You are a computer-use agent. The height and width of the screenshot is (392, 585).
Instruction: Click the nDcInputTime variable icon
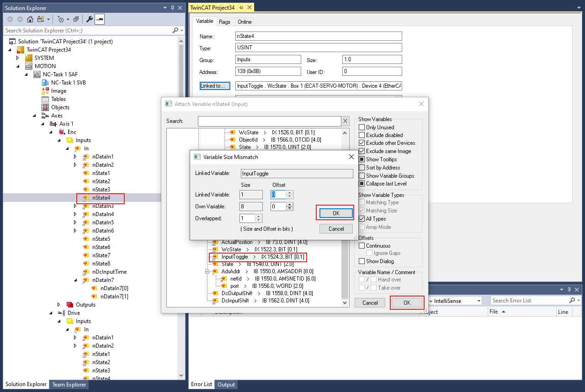86,272
